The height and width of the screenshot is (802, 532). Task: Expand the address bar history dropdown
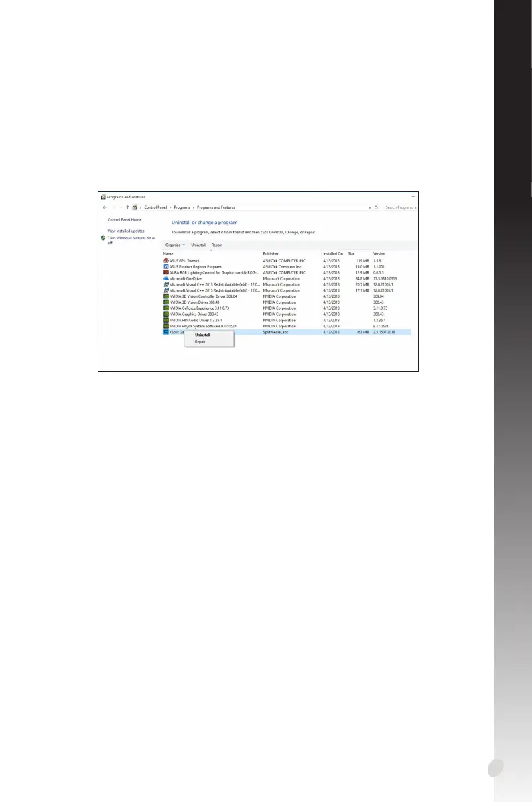[369, 207]
